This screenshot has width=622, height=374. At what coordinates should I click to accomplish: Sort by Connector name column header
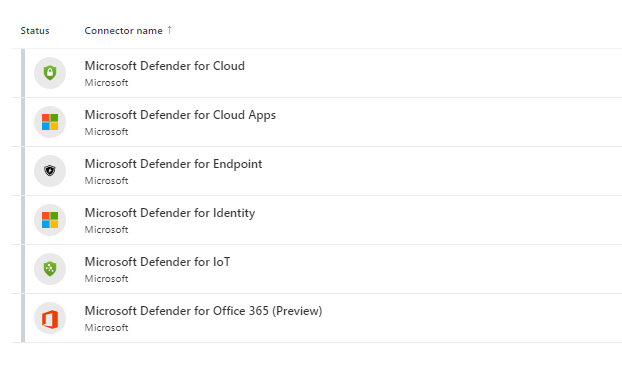tap(123, 31)
